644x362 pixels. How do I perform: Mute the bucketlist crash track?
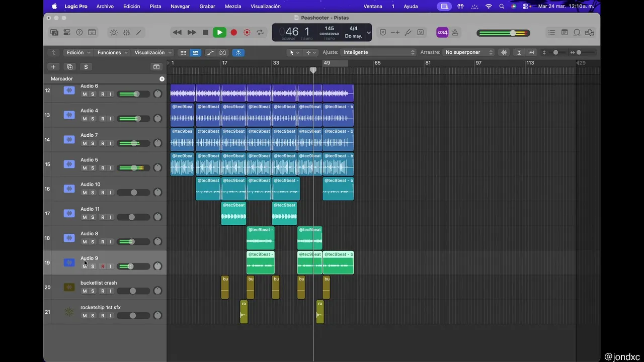85,291
